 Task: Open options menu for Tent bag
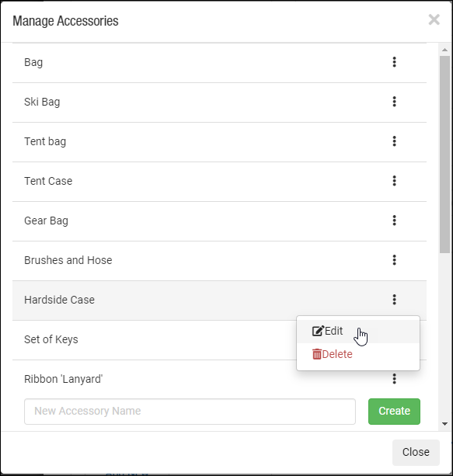click(394, 141)
